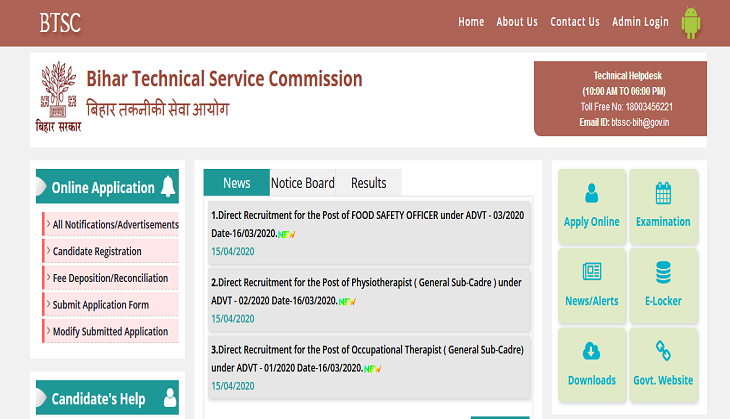The width and height of the screenshot is (730, 419).
Task: Click the News/Alerts tile label
Action: 592,301
